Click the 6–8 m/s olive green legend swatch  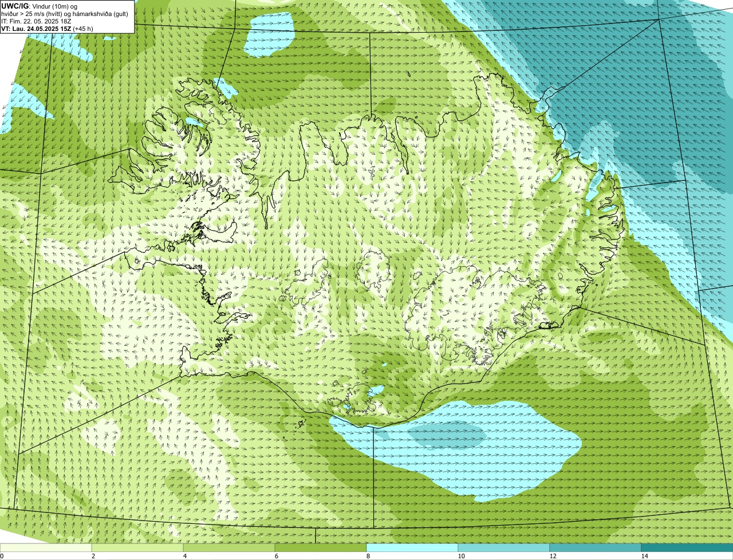tap(321, 547)
